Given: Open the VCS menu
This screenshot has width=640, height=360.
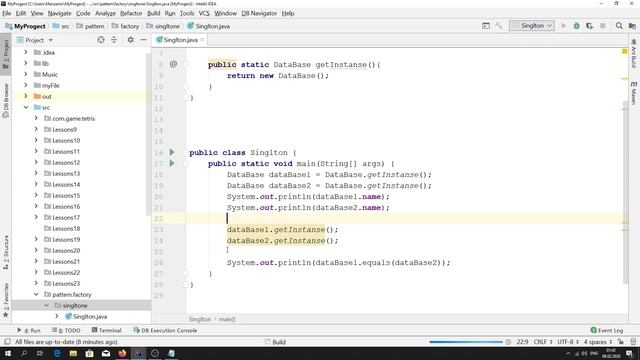Looking at the screenshot, I should tap(204, 13).
